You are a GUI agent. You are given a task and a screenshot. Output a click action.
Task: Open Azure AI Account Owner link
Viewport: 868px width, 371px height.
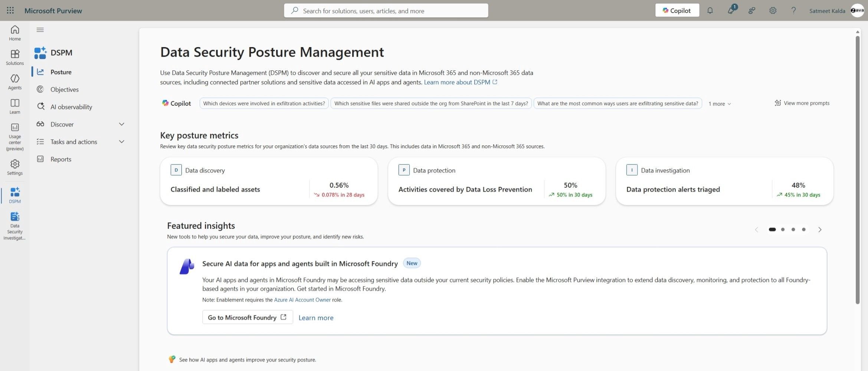click(302, 300)
